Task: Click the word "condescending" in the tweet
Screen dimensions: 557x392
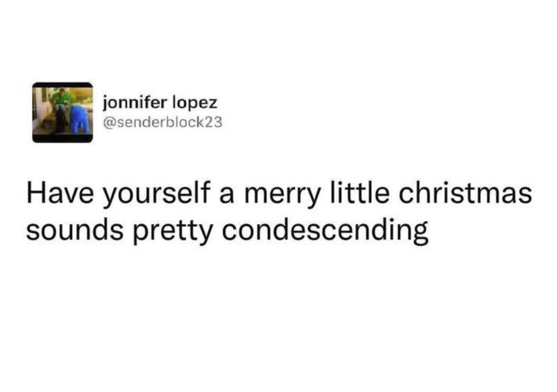Action: coord(326,231)
